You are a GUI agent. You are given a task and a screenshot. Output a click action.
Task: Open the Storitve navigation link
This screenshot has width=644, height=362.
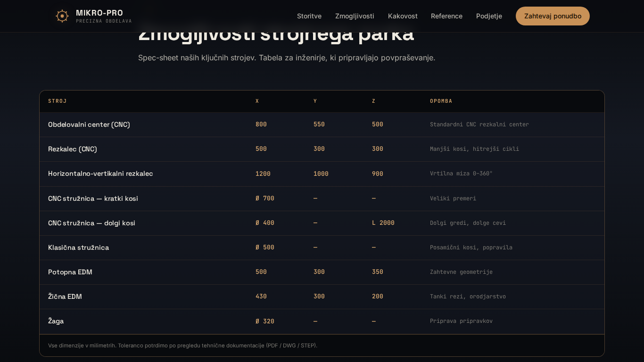pos(309,16)
